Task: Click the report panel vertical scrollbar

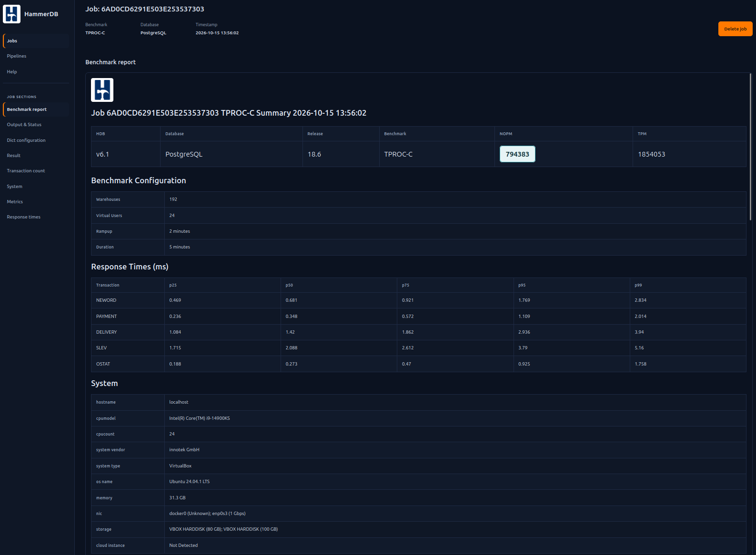Action: tap(750, 147)
